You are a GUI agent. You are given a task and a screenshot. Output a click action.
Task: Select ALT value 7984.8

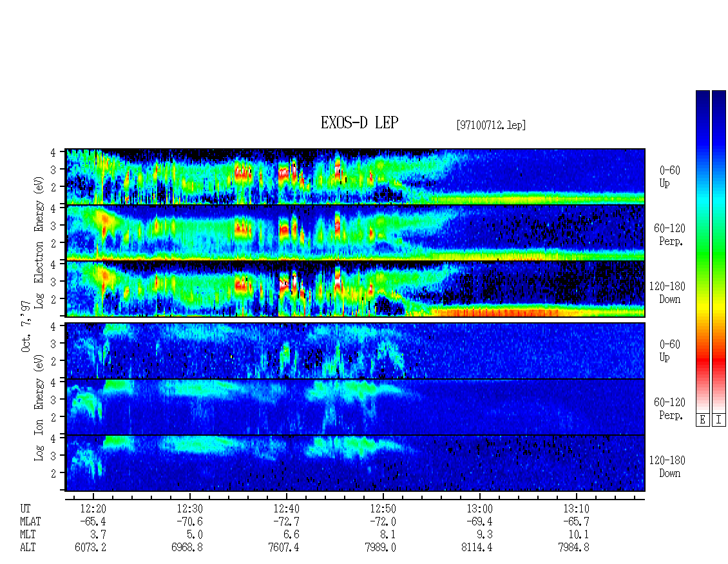point(573,548)
